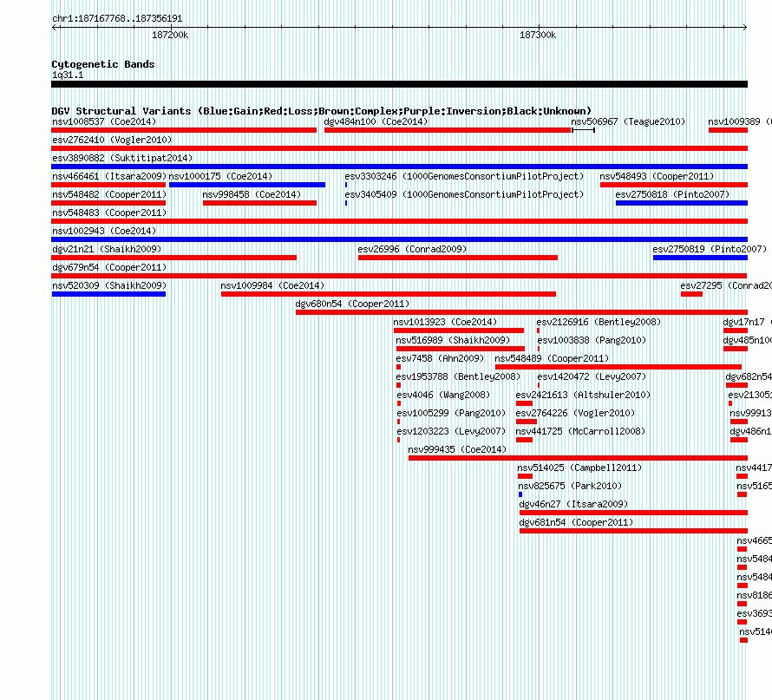
Task: Click dgv679n54 (Cooper2011) label
Action: (109, 267)
